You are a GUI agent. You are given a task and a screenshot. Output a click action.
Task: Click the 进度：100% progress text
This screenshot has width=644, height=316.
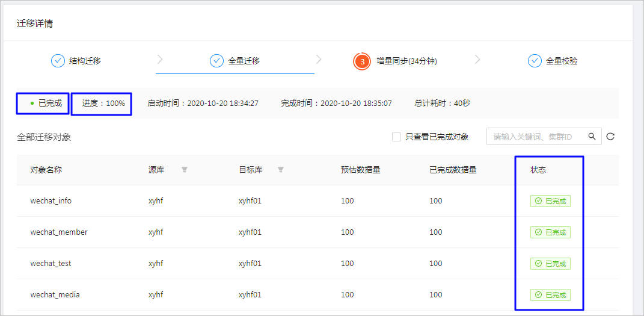(103, 103)
